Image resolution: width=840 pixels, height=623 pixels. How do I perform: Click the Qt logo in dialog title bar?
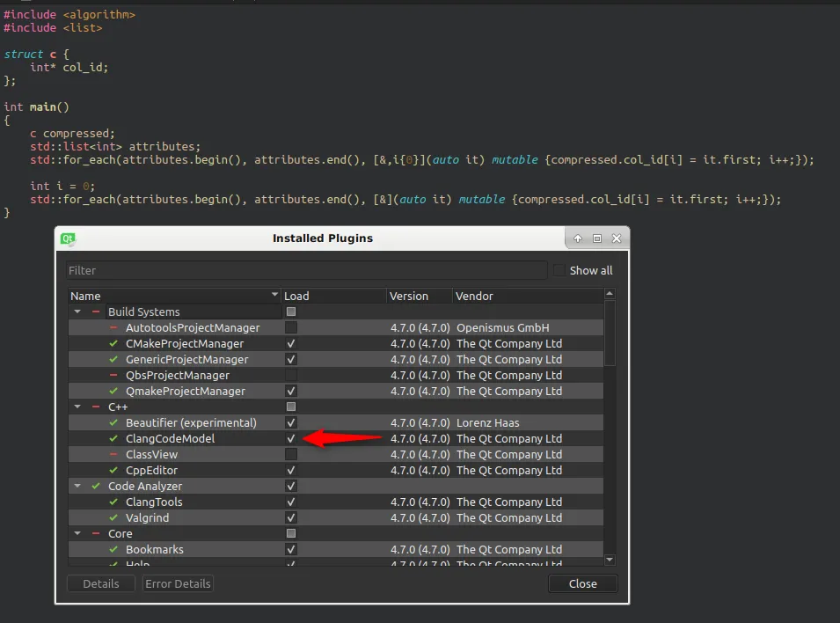[68, 238]
